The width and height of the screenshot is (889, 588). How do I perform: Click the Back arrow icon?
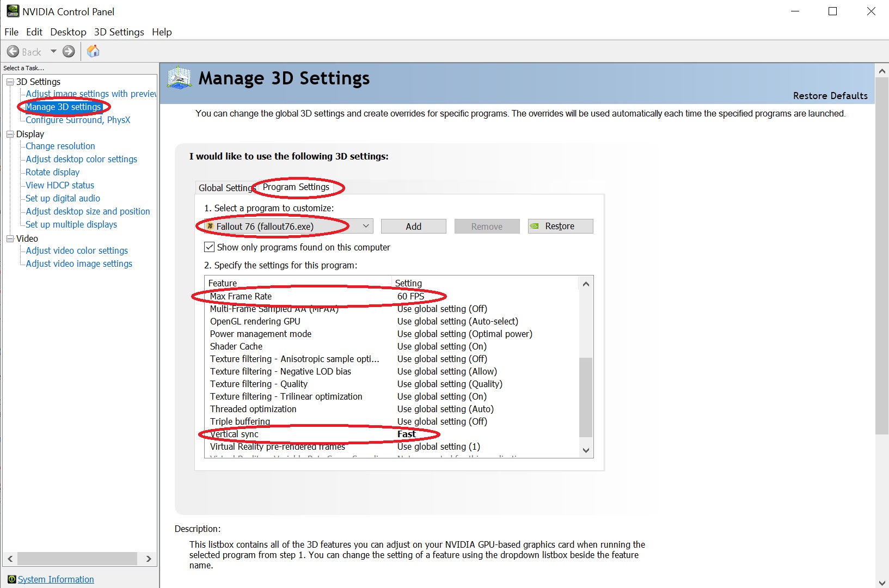[x=13, y=52]
